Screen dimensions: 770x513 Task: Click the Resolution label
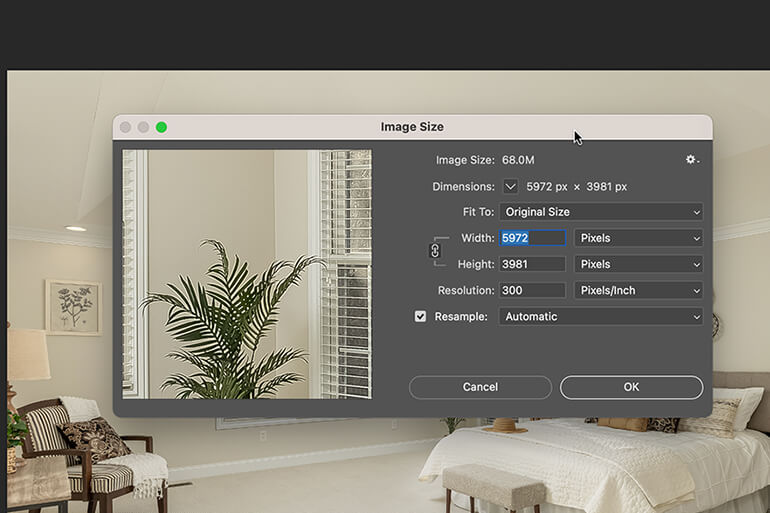[x=466, y=290]
